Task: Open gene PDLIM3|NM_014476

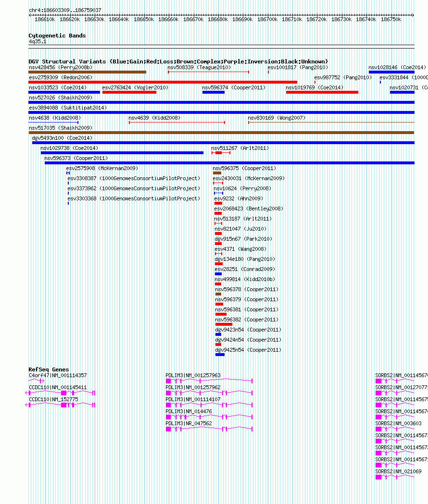Action: [x=189, y=411]
